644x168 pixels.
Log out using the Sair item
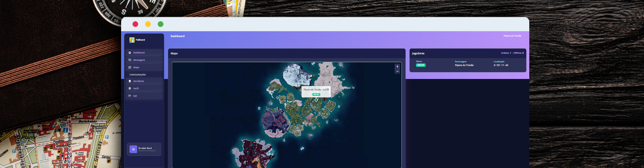click(x=144, y=96)
